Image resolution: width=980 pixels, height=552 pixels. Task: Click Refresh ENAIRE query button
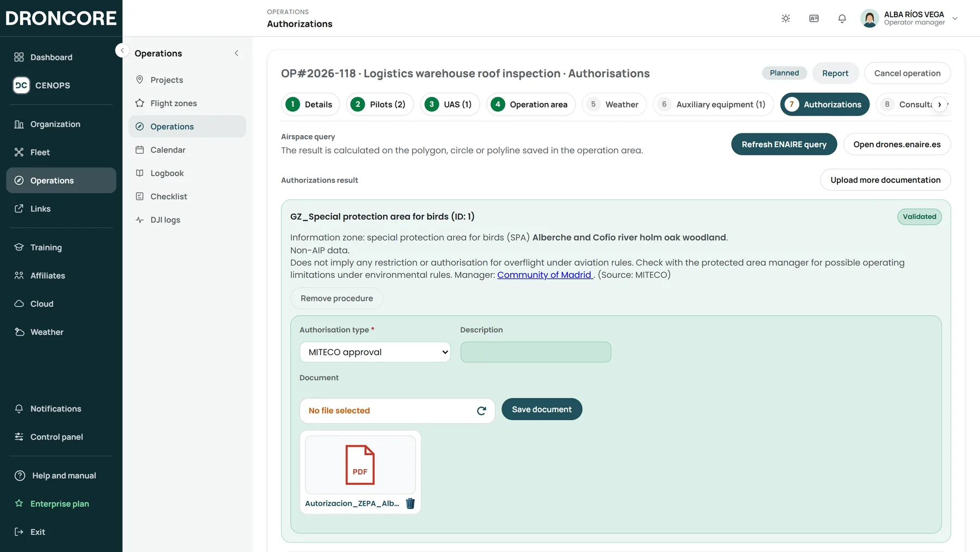point(784,144)
